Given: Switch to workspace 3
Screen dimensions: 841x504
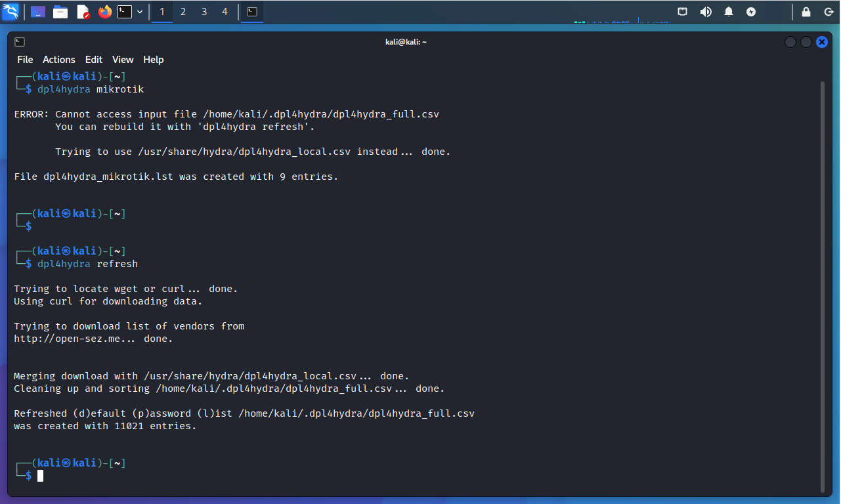Looking at the screenshot, I should pos(204,12).
